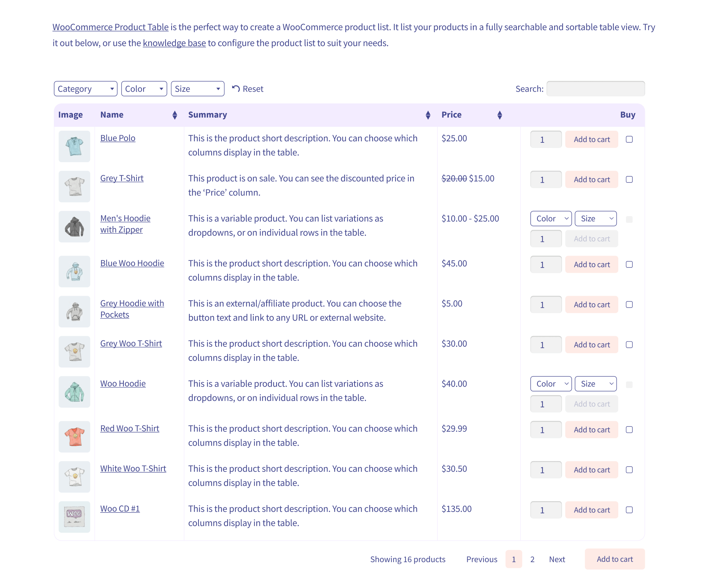Image resolution: width=709 pixels, height=588 pixels.
Task: Sort table by Summary column arrows
Action: [x=428, y=115]
